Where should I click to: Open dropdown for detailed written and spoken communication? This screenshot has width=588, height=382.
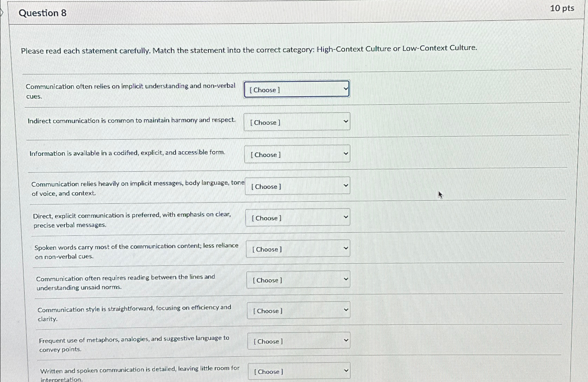tap(299, 371)
